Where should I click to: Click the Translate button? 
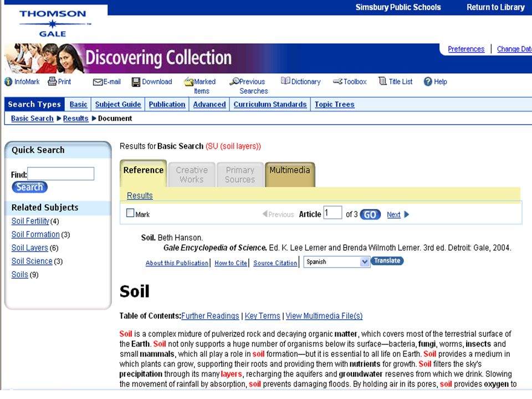pos(387,261)
